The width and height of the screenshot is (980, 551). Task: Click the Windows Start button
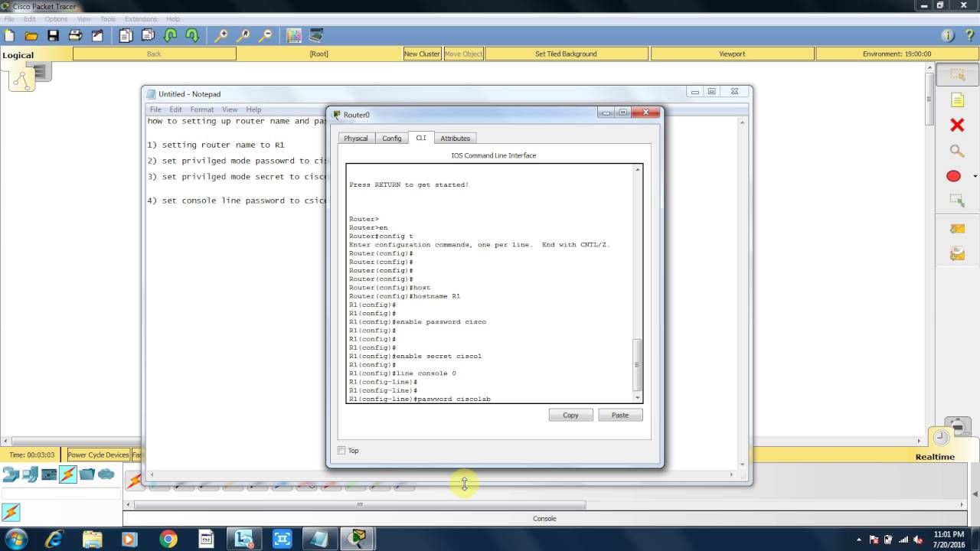pyautogui.click(x=15, y=539)
